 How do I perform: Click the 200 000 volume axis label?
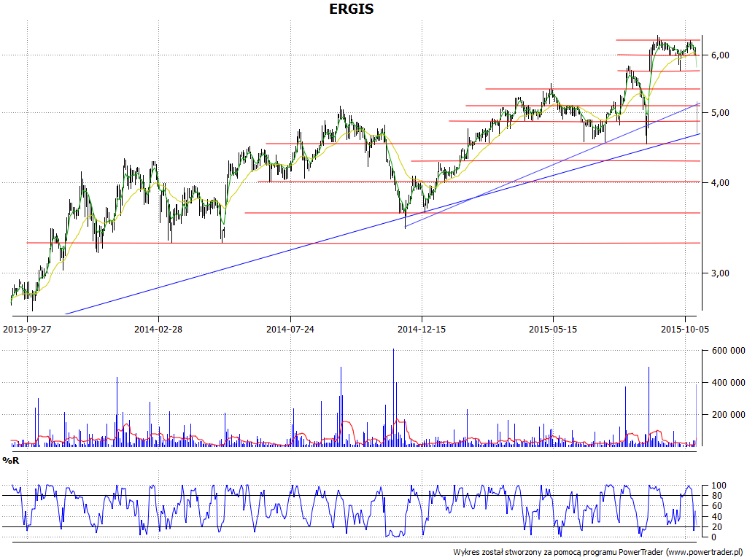(728, 415)
